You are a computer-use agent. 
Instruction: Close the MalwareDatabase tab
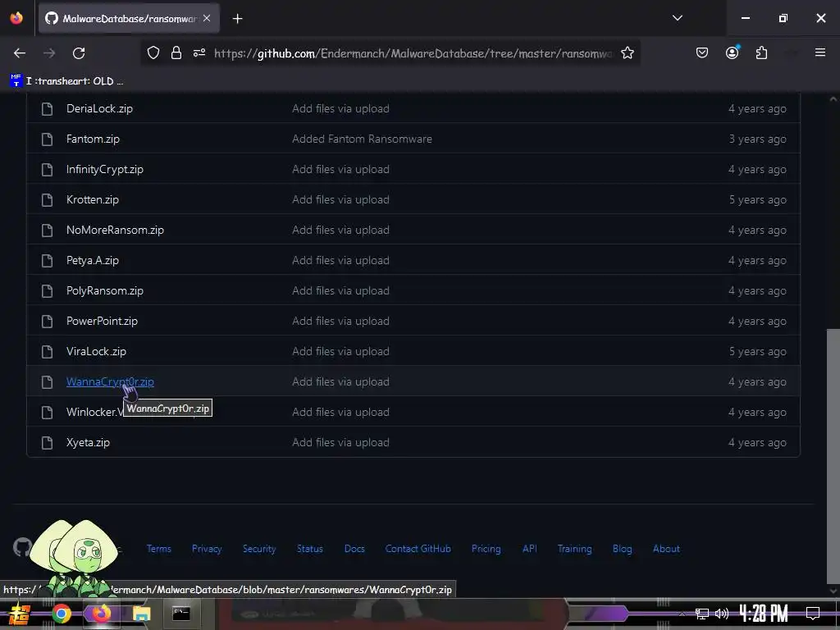click(x=207, y=18)
